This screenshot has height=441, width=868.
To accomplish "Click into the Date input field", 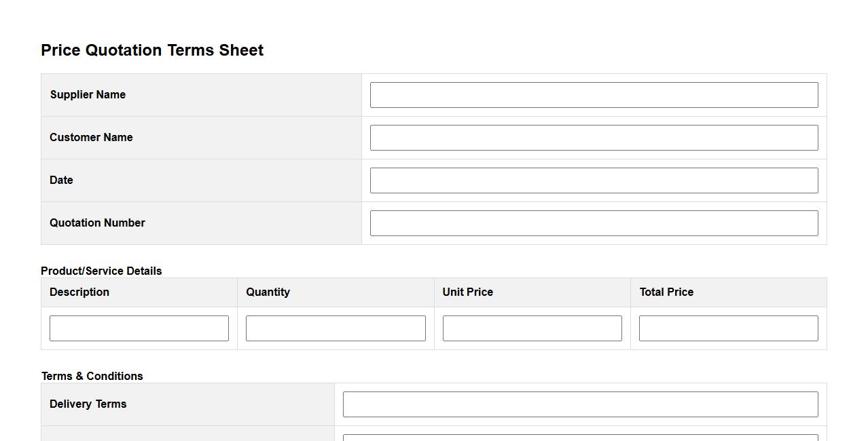I will click(x=594, y=180).
